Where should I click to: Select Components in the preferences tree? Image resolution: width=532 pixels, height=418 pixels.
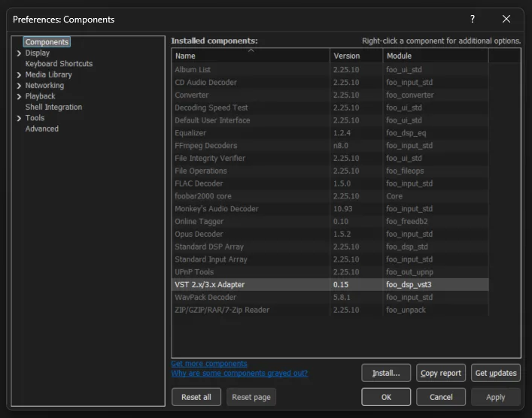pyautogui.click(x=47, y=42)
